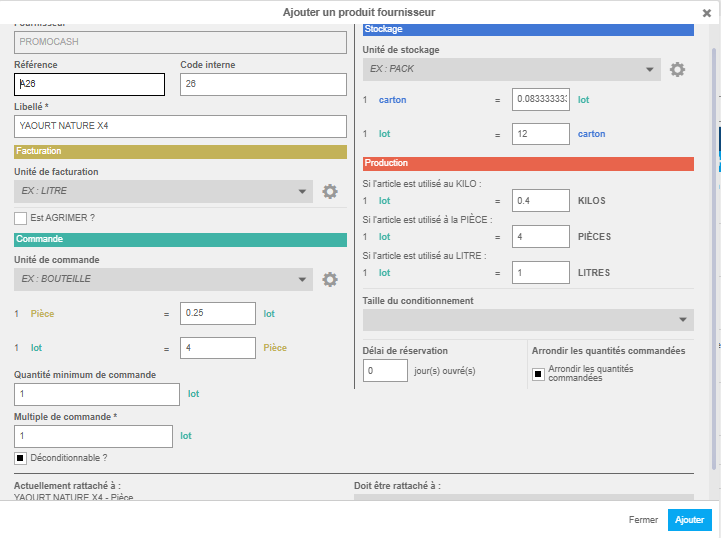Open the Unité de stockage dropdown
721x538 pixels.
click(x=511, y=69)
